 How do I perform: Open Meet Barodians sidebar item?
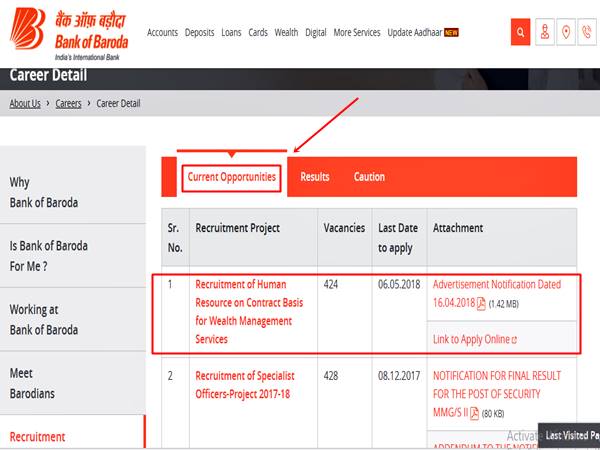73,383
